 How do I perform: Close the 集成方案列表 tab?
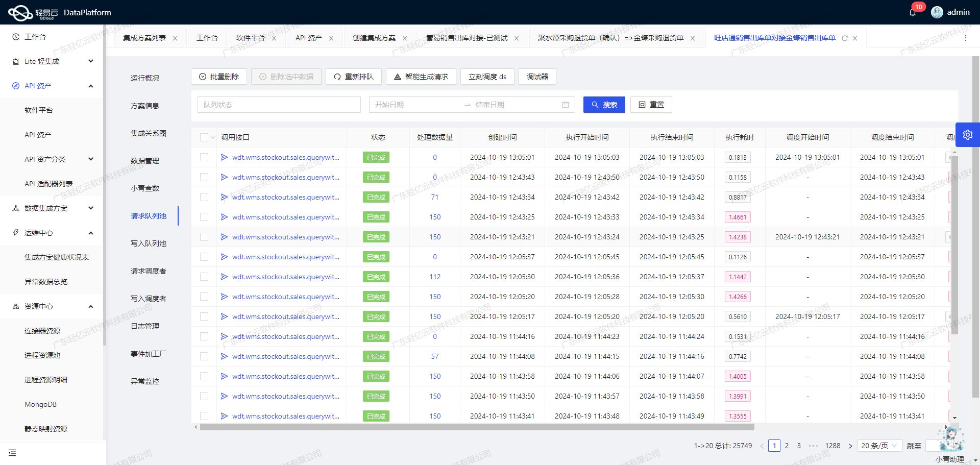tap(175, 38)
